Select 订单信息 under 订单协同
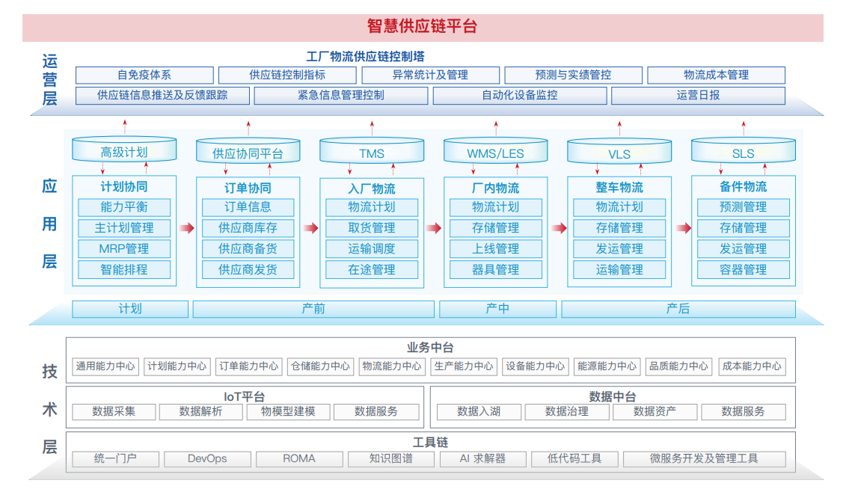 [248, 207]
